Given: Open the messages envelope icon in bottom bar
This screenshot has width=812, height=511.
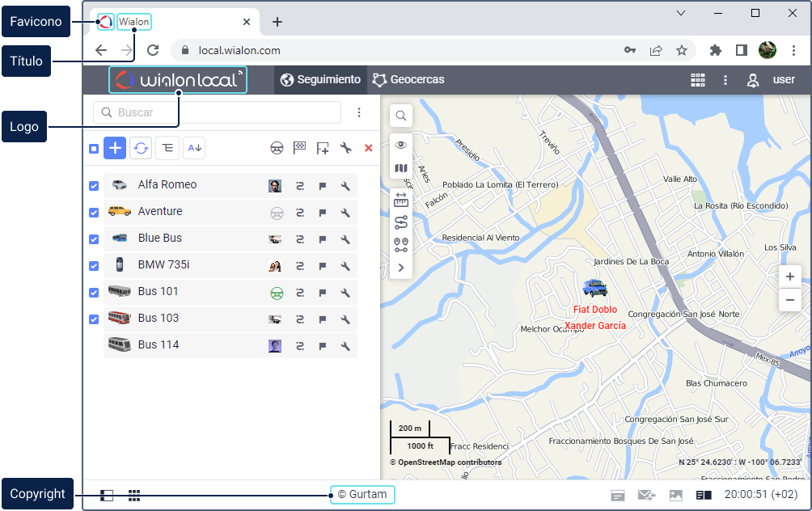Looking at the screenshot, I should coord(646,496).
